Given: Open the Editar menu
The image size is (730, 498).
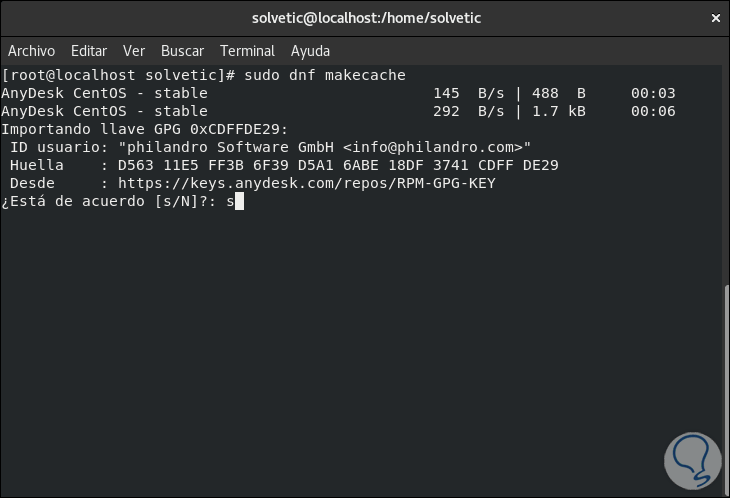Looking at the screenshot, I should click(x=89, y=51).
